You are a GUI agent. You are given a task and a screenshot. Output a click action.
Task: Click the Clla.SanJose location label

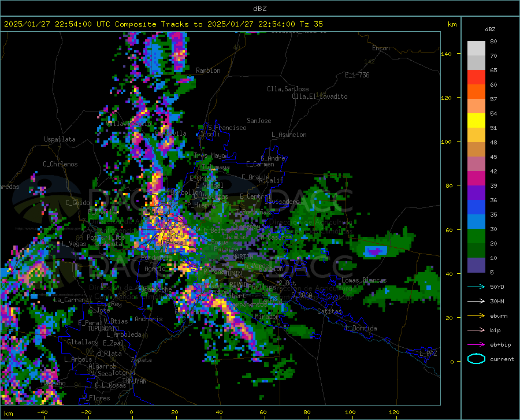pos(288,89)
